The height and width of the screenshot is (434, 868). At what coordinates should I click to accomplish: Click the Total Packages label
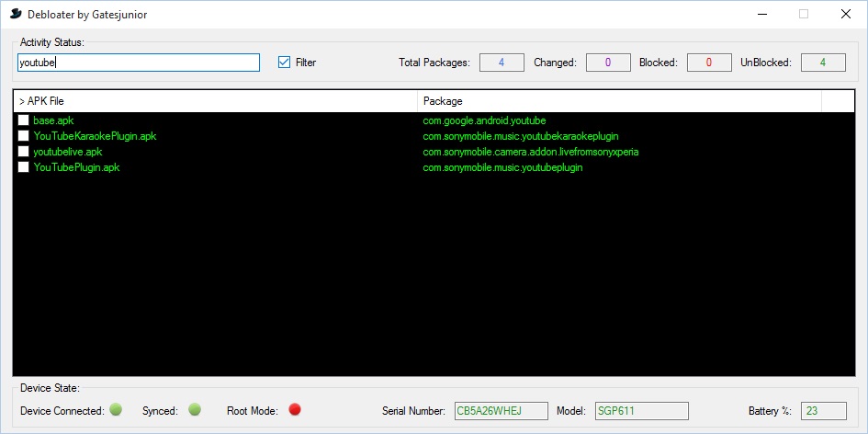point(434,63)
